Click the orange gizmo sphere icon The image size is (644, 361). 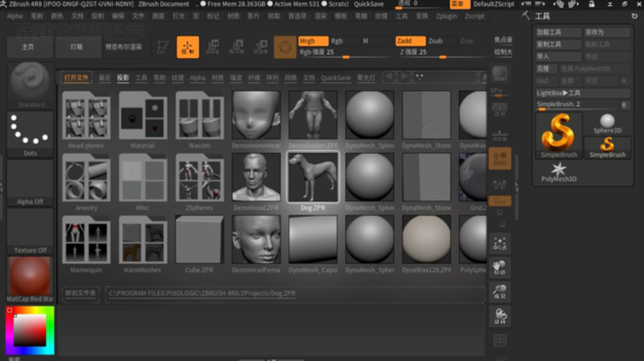285,47
